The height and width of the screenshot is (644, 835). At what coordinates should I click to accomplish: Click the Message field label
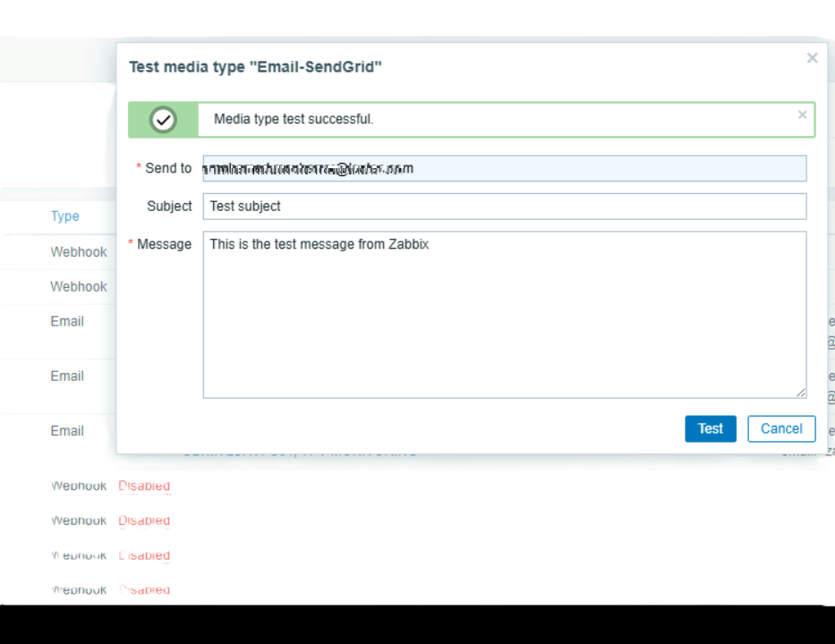click(x=164, y=244)
